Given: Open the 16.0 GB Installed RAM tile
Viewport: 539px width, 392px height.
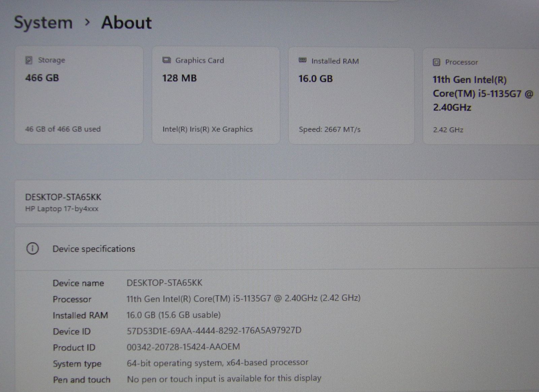Looking at the screenshot, I should (351, 96).
